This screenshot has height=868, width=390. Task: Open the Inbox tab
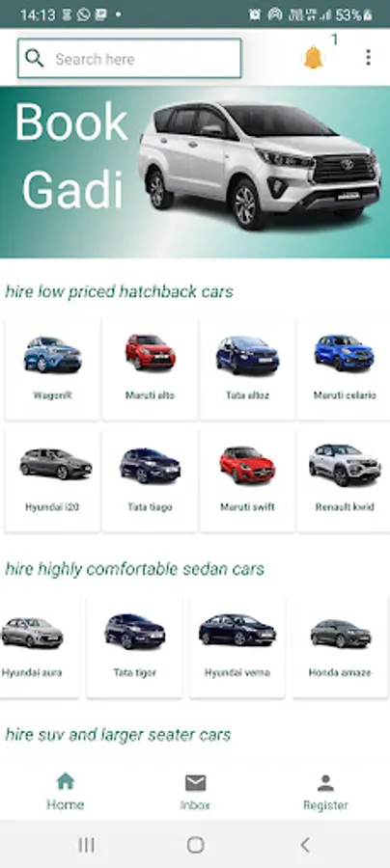(x=195, y=792)
